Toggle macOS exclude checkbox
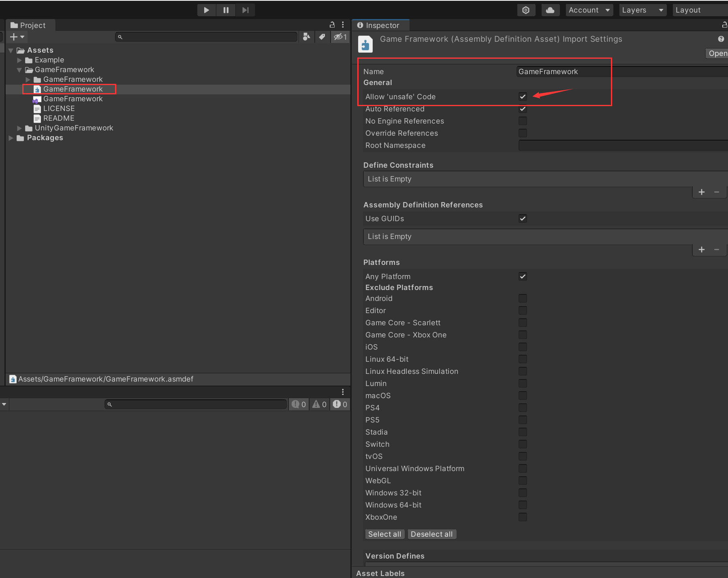The height and width of the screenshot is (578, 728). click(x=523, y=396)
